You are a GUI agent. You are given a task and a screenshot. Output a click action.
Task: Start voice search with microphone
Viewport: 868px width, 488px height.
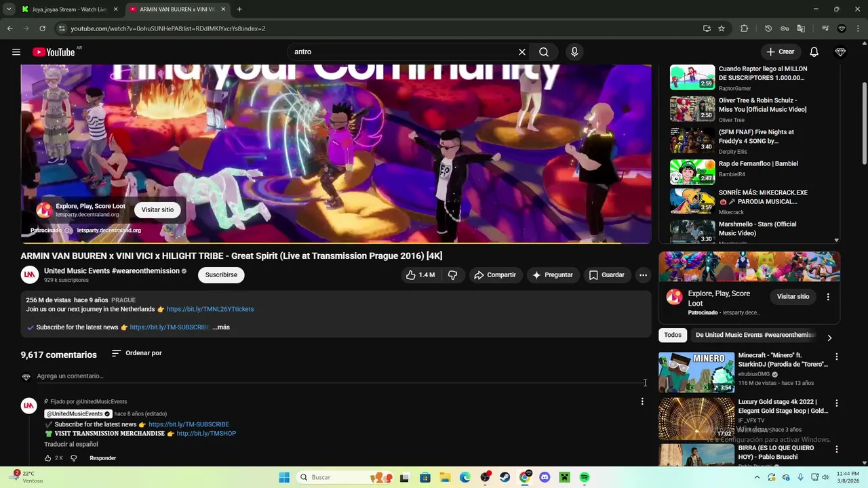point(574,52)
